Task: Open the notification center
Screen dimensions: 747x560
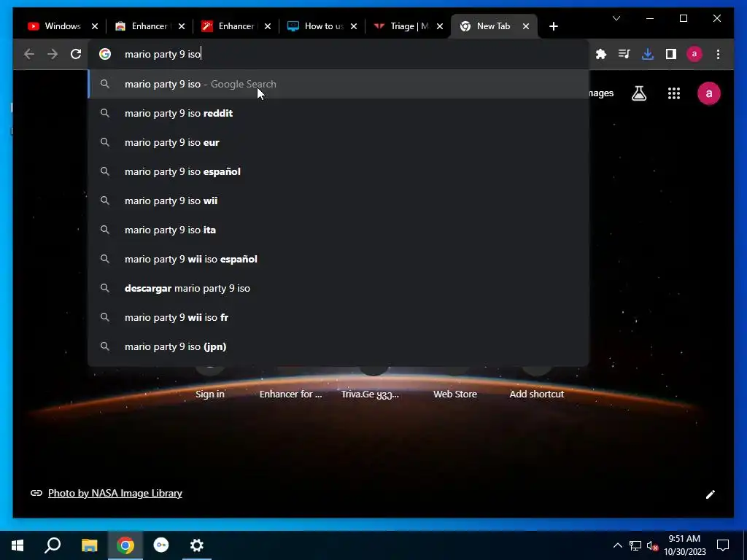Action: coord(723,545)
